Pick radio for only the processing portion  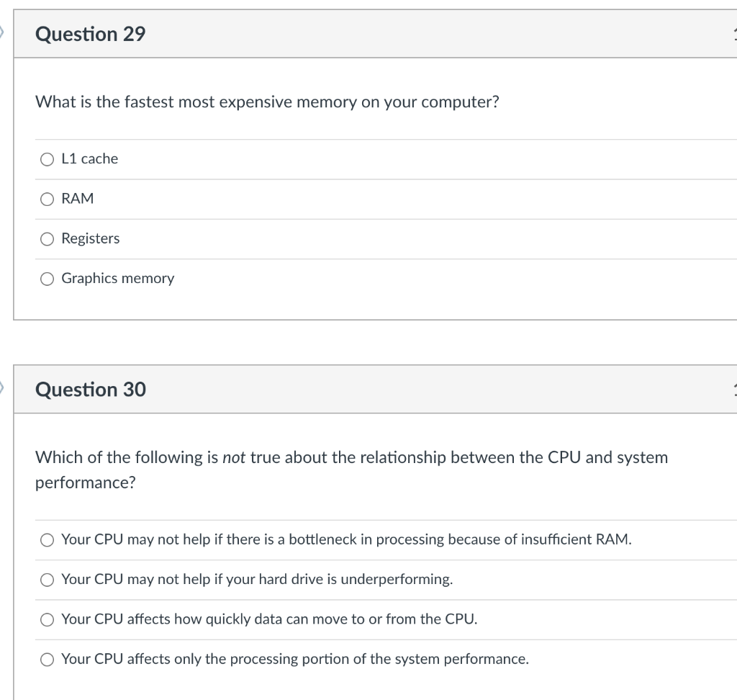point(47,659)
